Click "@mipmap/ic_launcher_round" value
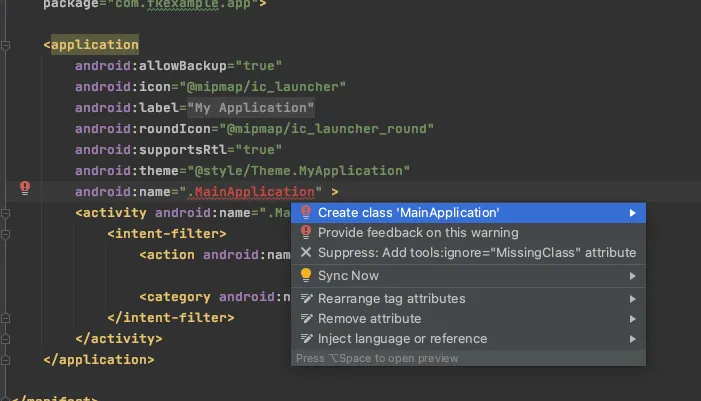 coord(326,129)
